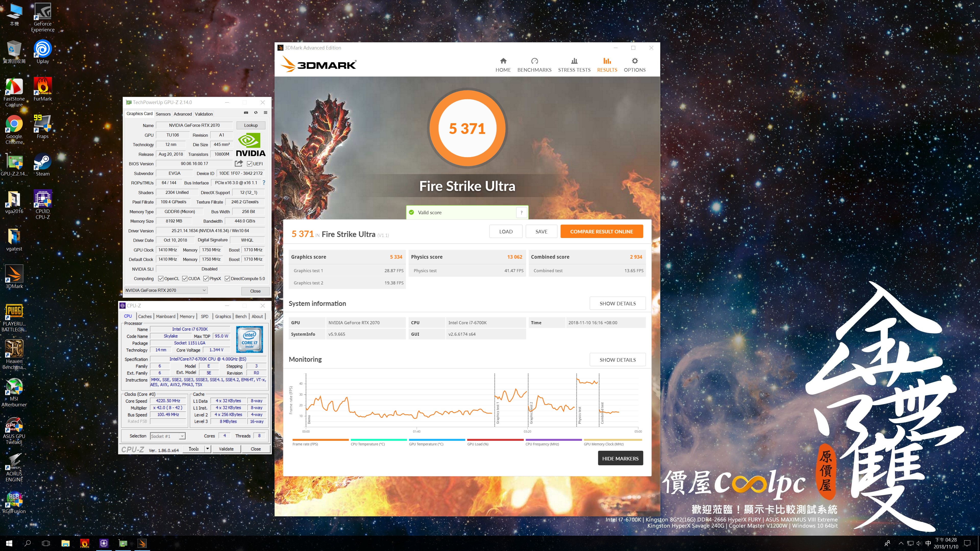Image resolution: width=980 pixels, height=551 pixels.
Task: Open 3DMark STRESS TESTS section
Action: (x=574, y=65)
